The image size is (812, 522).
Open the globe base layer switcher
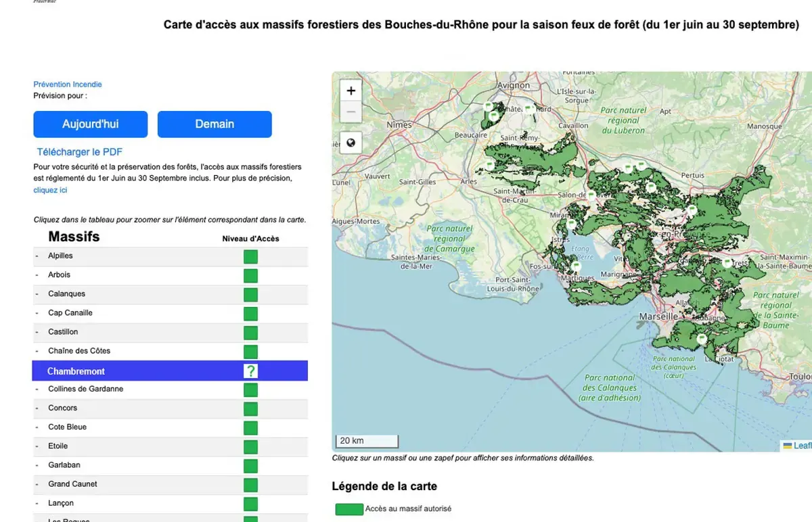click(x=351, y=143)
